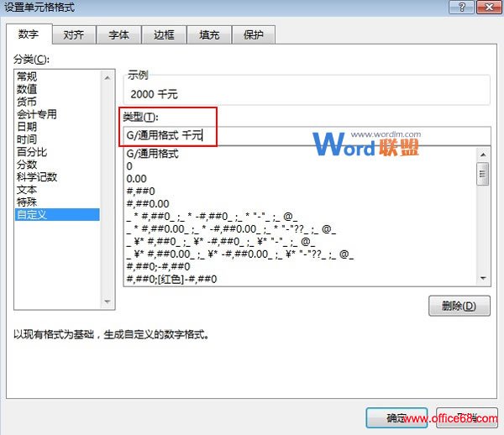504x435 pixels.
Task: Click type list scroll down arrow
Action: click(483, 278)
